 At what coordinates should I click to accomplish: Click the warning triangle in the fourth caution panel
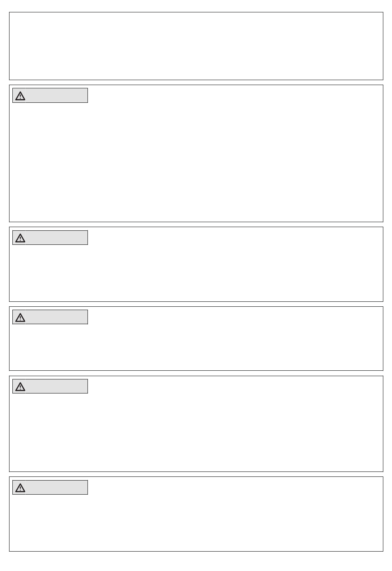(x=20, y=386)
